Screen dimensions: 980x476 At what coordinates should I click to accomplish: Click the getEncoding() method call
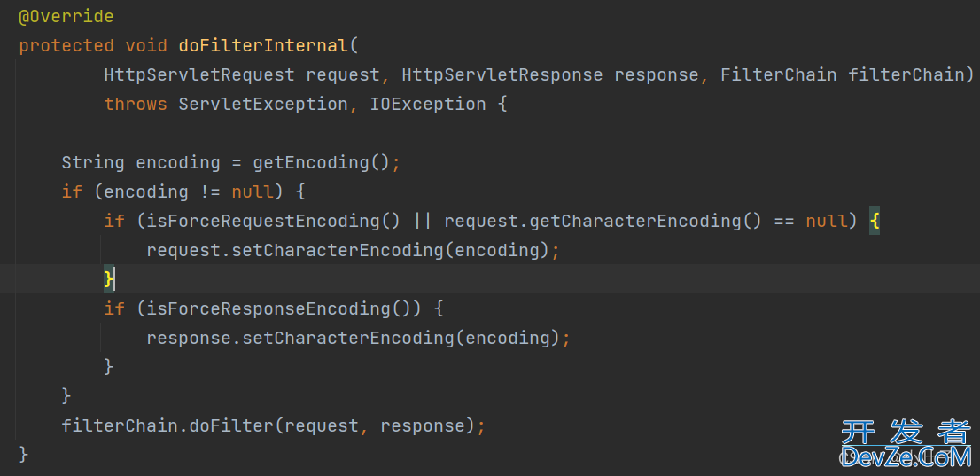tap(322, 162)
